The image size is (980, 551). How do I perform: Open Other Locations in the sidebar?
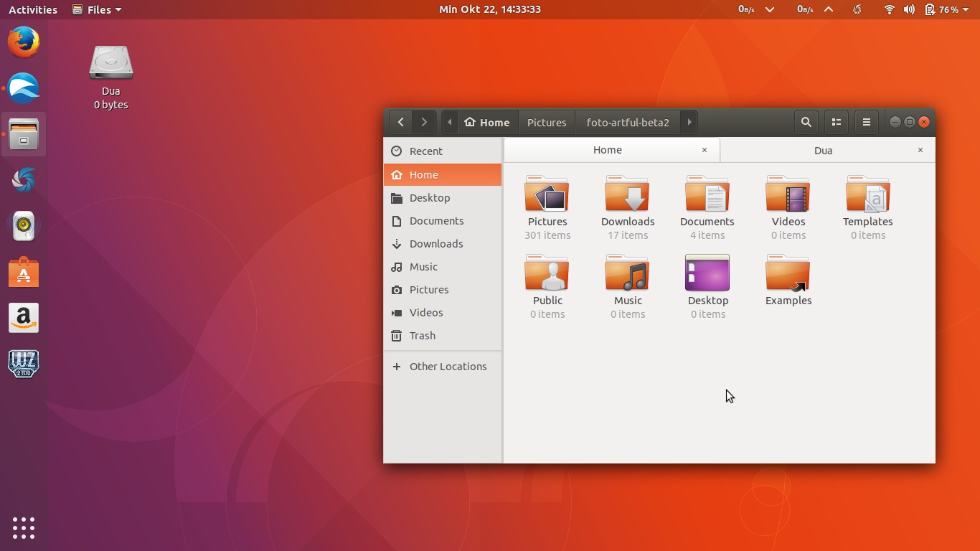click(448, 366)
